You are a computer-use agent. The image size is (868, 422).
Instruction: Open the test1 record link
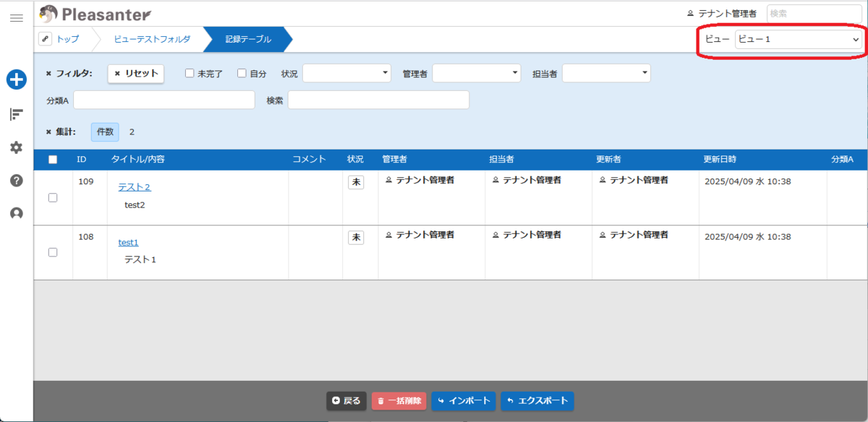[x=128, y=242]
